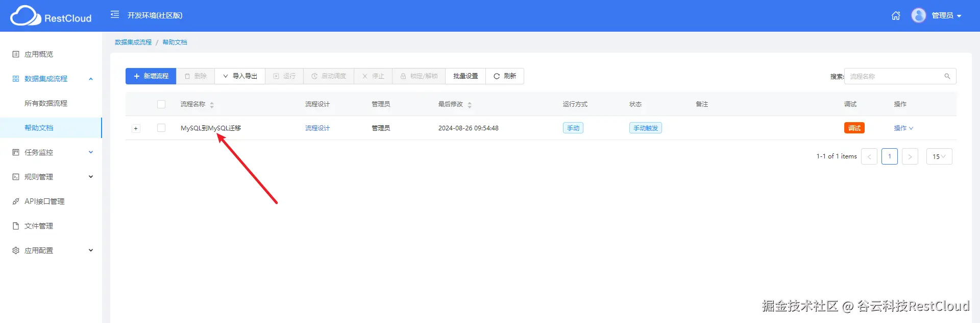Click the 应用配置 gear icon
This screenshot has height=323, width=980.
click(x=16, y=250)
